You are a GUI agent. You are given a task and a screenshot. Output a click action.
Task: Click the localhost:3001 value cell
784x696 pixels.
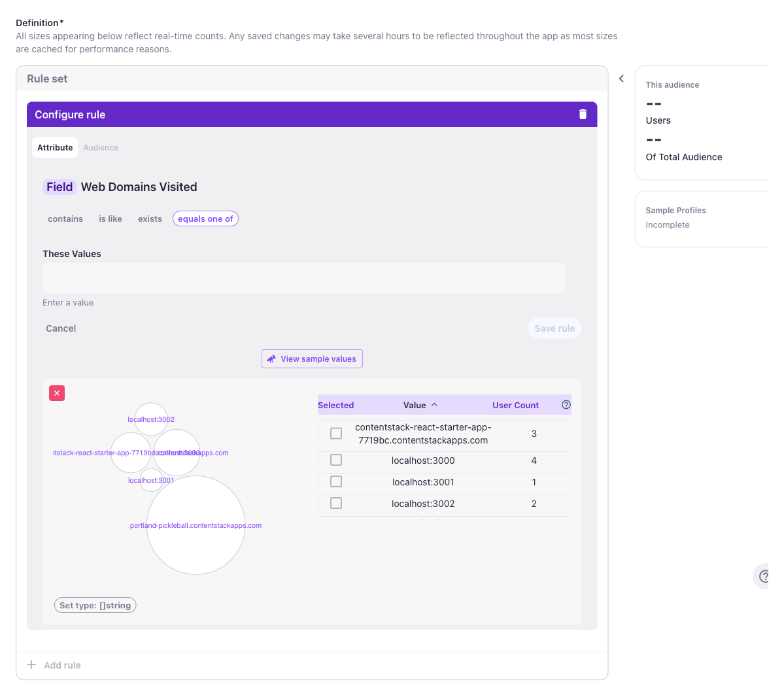tap(423, 482)
